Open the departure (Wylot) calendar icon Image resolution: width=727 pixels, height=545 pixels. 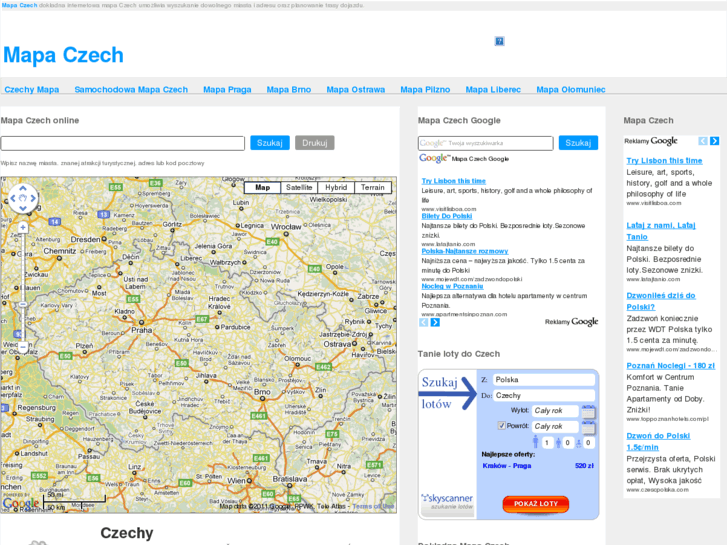[x=588, y=411]
